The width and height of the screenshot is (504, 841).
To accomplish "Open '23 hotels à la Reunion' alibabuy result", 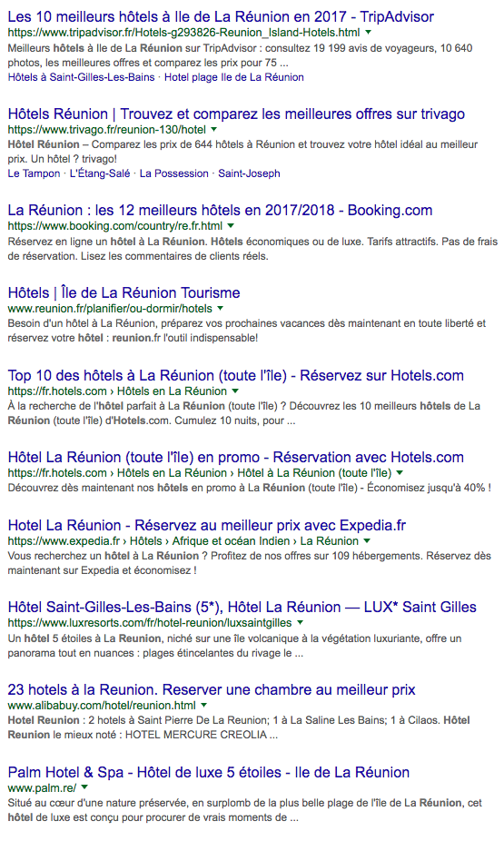I will 212,689.
